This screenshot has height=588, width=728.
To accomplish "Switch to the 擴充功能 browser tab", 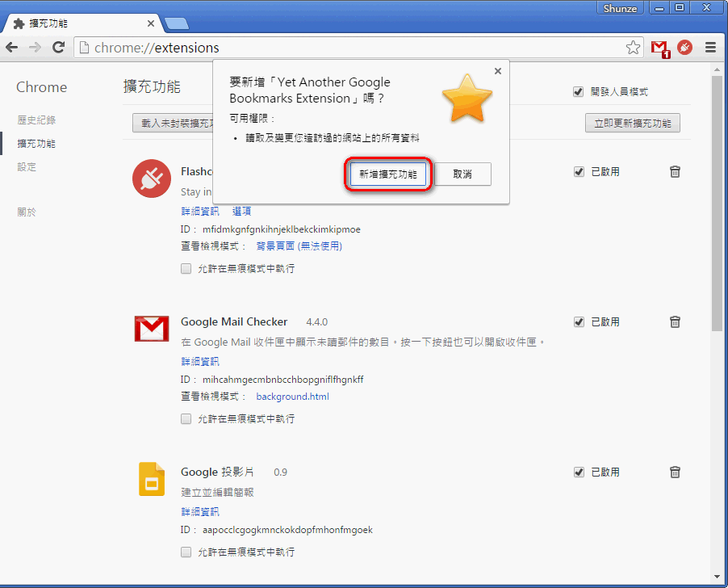I will point(81,23).
